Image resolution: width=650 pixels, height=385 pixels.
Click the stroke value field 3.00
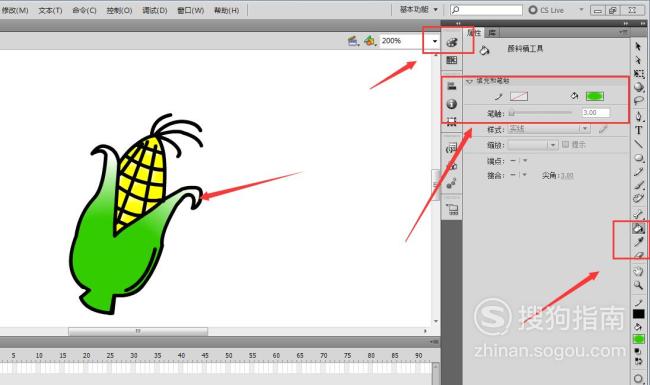pos(596,112)
